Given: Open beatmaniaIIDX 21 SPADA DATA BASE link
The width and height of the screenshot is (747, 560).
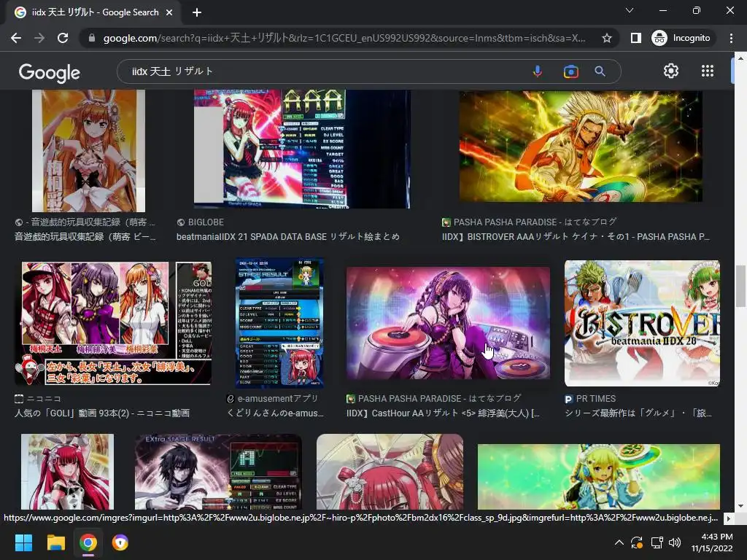Looking at the screenshot, I should pos(287,237).
